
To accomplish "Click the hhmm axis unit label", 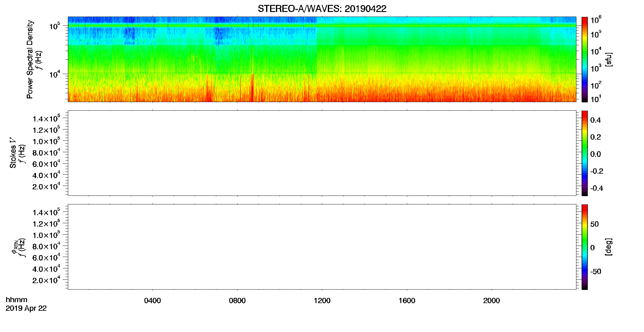I will pos(17,300).
